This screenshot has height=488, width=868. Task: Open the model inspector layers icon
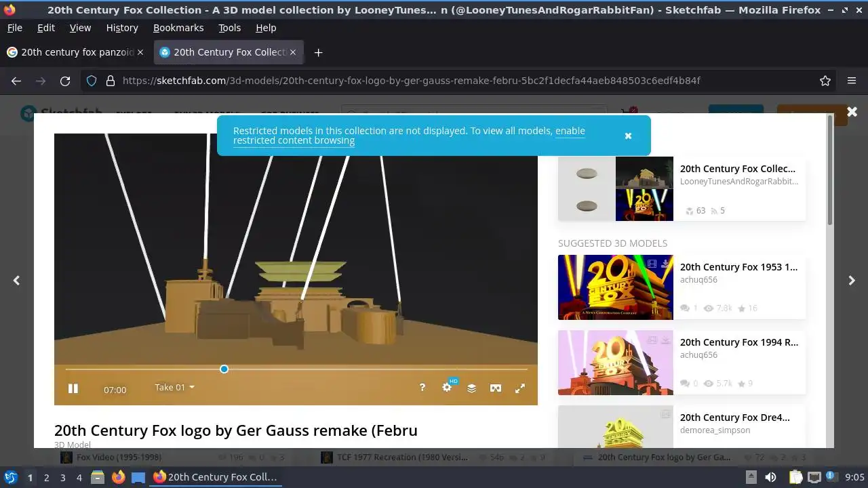click(471, 388)
